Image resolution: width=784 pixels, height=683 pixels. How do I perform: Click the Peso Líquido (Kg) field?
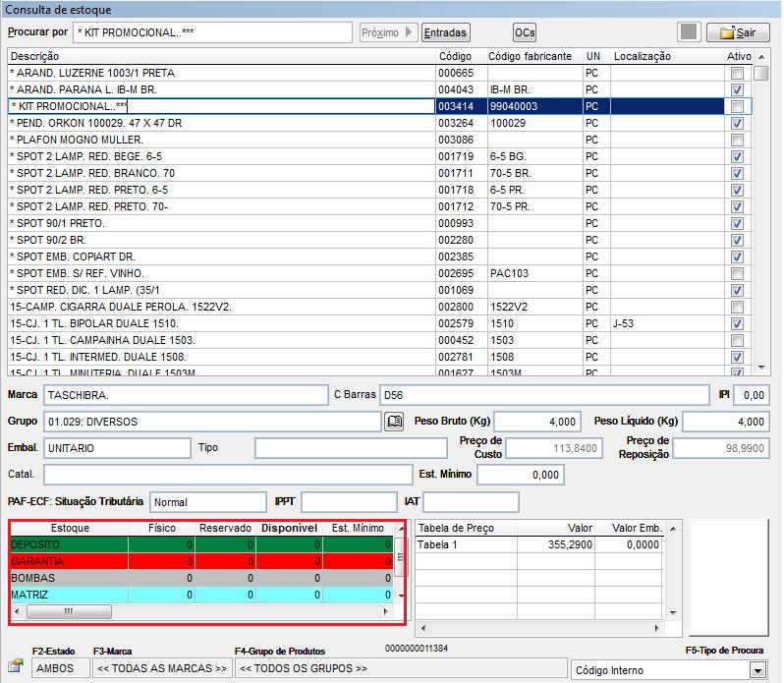[x=726, y=422]
